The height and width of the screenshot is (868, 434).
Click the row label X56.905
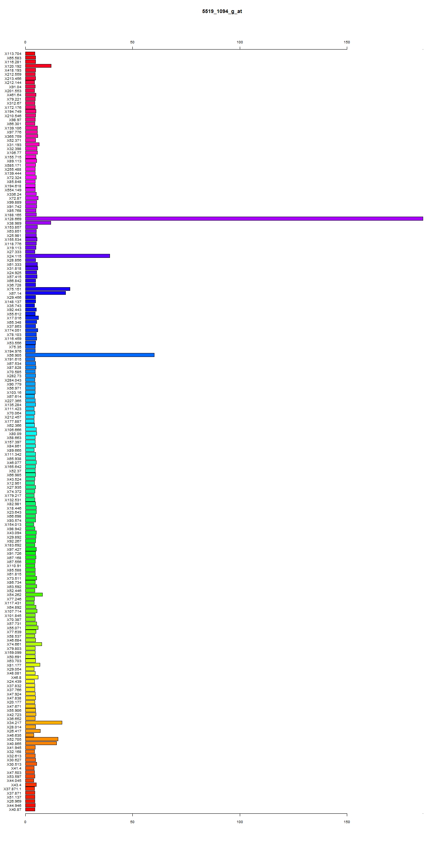[14, 356]
